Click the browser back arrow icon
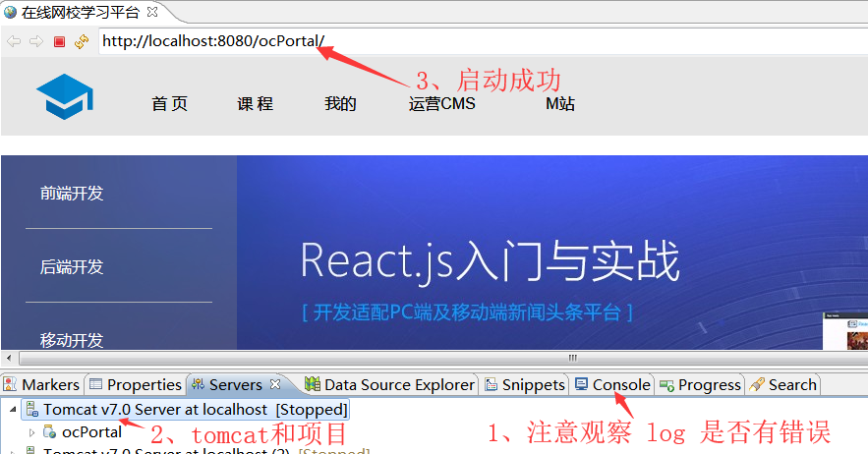 coord(14,41)
